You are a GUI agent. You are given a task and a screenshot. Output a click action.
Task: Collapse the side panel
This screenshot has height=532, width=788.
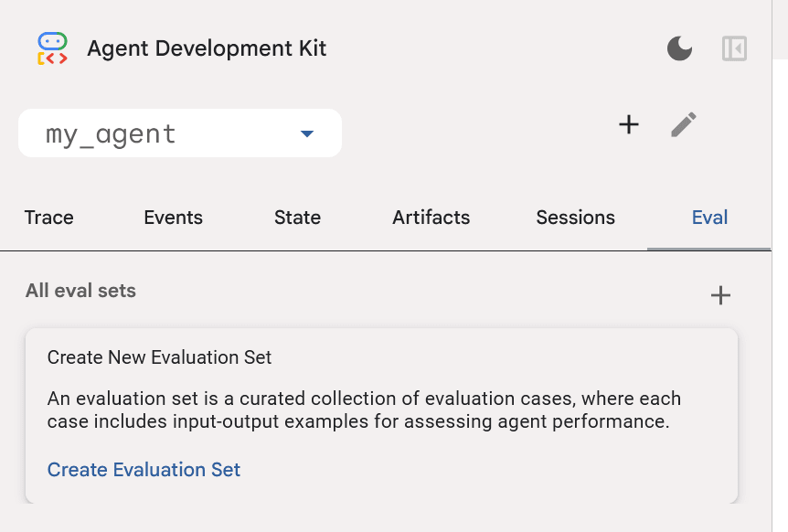tap(734, 48)
